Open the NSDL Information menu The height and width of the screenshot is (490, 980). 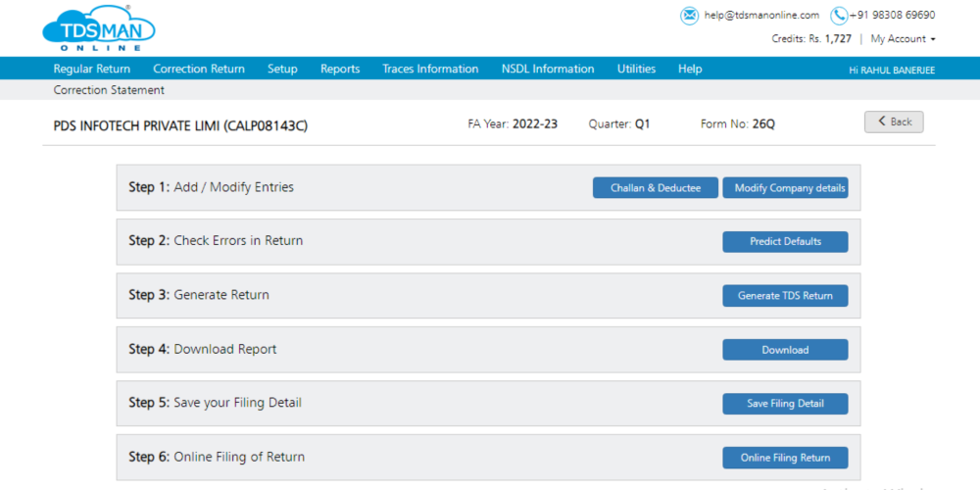click(x=548, y=69)
